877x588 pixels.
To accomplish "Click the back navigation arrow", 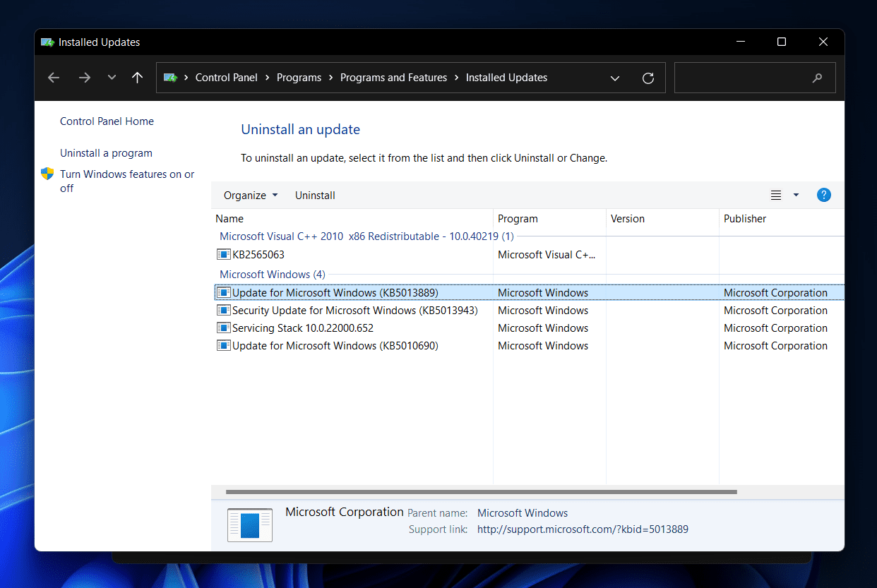I will [53, 78].
